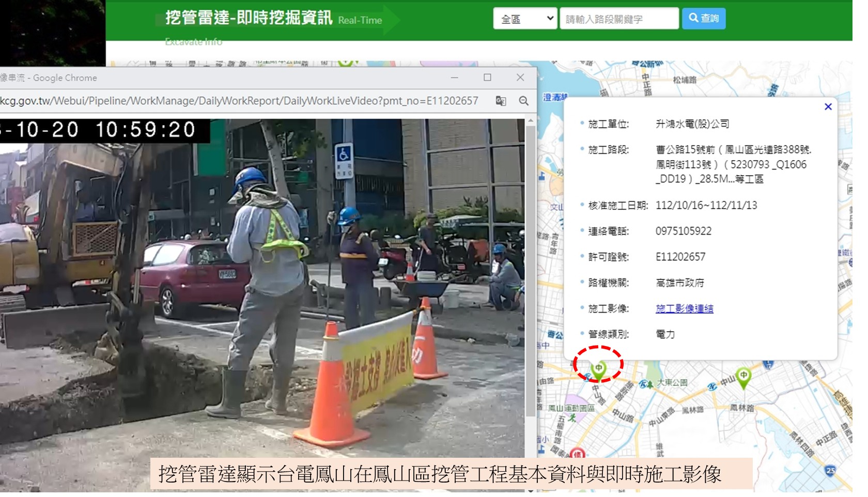Click the red marker at map bottom
Image resolution: width=868 pixels, height=497 pixels.
pos(577,454)
